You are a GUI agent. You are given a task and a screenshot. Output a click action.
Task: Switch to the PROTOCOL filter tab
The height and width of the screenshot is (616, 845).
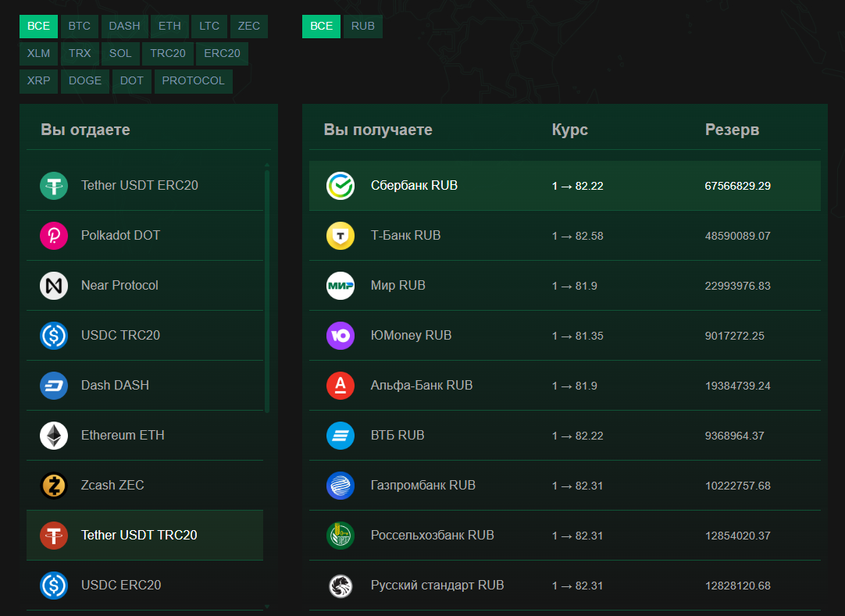[193, 81]
